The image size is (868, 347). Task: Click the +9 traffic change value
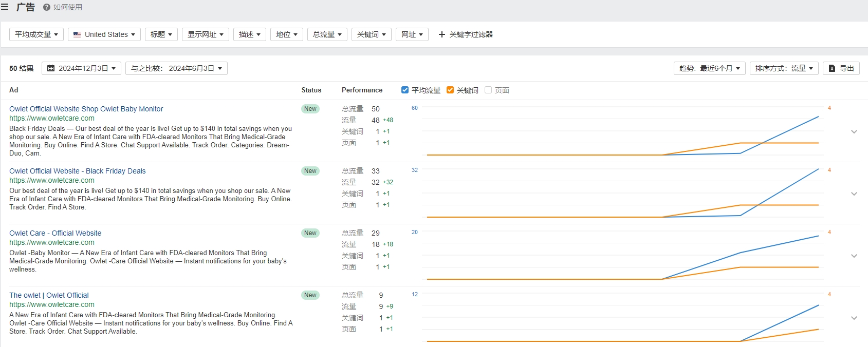pyautogui.click(x=390, y=306)
